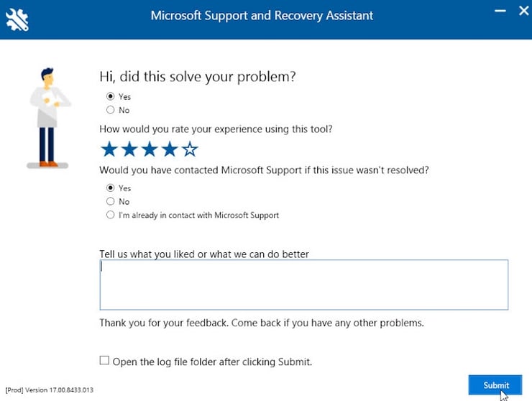The width and height of the screenshot is (532, 401).
Task: Set rating to four stars
Action: [x=170, y=149]
